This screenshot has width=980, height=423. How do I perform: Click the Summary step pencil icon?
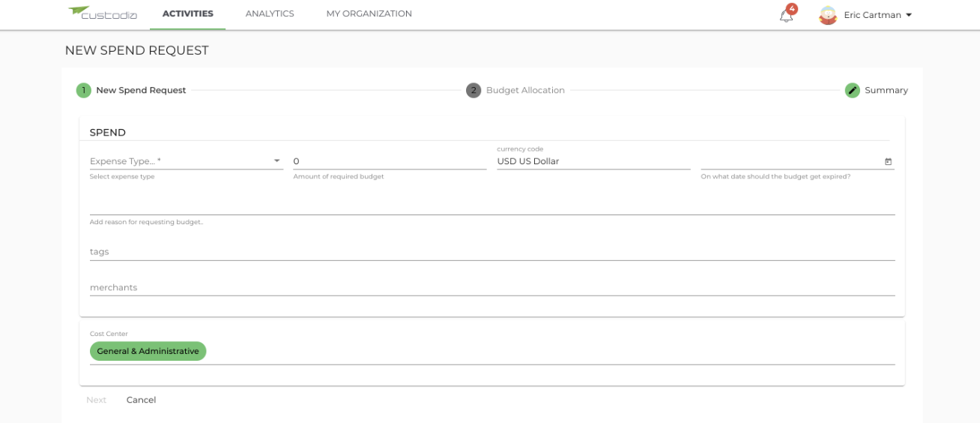[853, 91]
